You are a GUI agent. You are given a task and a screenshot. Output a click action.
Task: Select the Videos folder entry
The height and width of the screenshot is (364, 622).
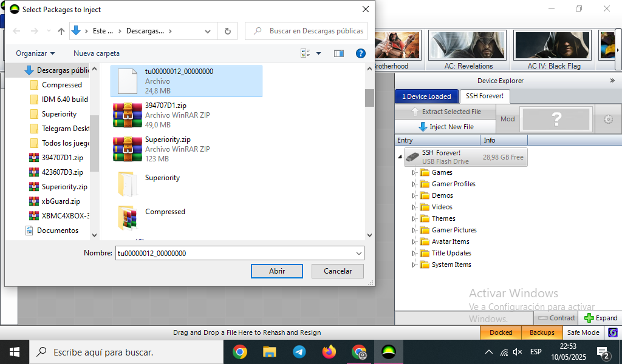436,207
